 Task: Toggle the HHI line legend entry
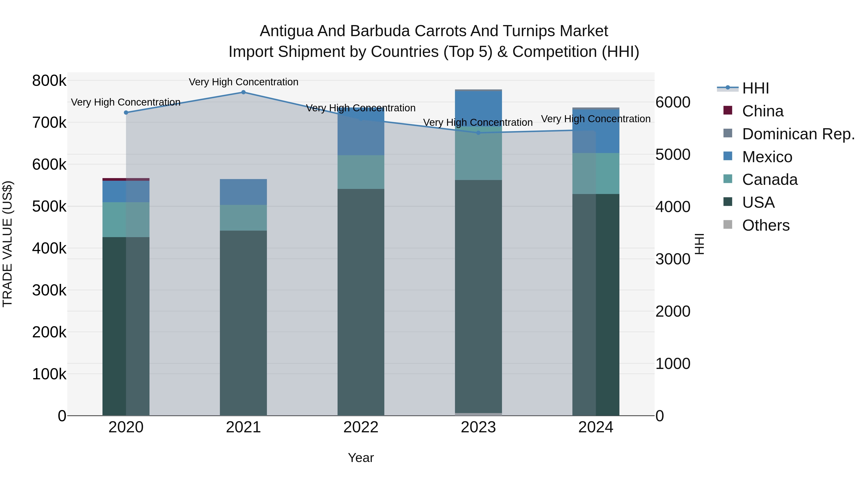tap(743, 88)
